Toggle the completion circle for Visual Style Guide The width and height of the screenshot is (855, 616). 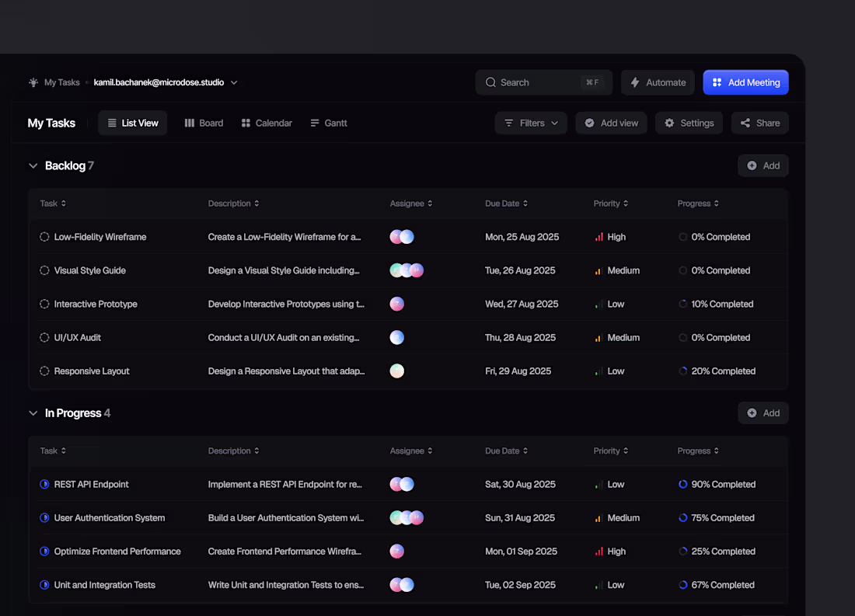tap(44, 270)
